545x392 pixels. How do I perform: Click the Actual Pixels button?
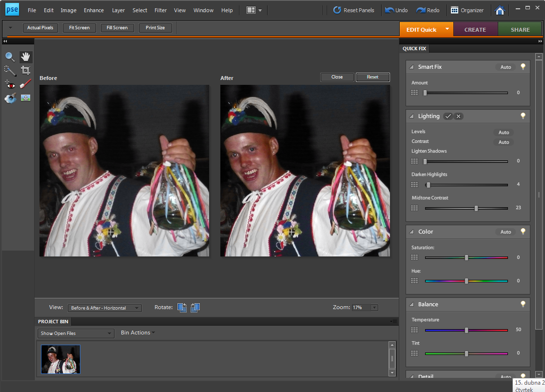(x=40, y=28)
